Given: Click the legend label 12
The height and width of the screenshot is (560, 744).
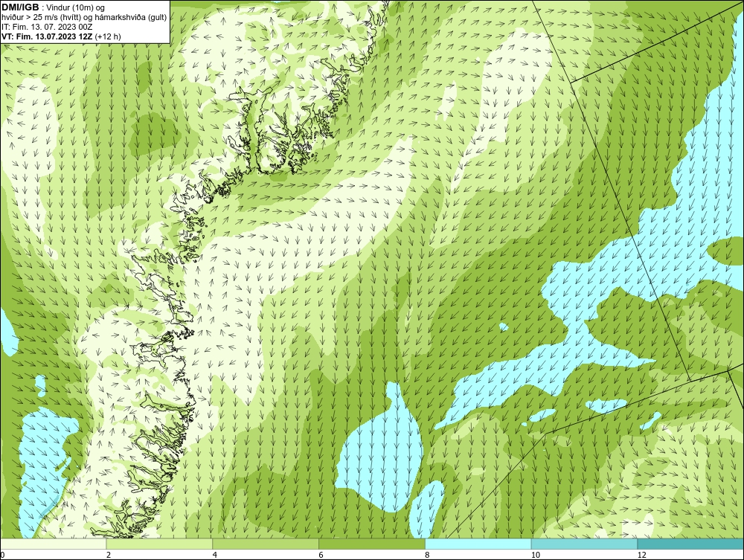Looking at the screenshot, I should 642,555.
